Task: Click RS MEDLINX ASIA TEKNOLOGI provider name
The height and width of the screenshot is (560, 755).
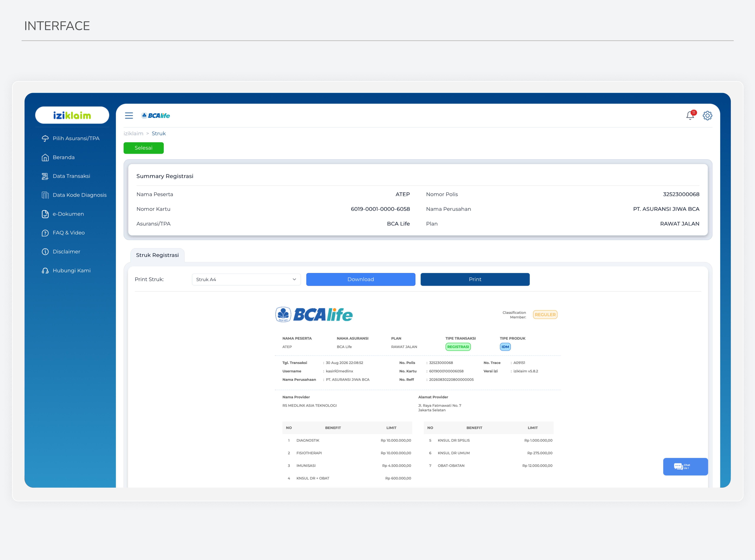Action: point(309,405)
